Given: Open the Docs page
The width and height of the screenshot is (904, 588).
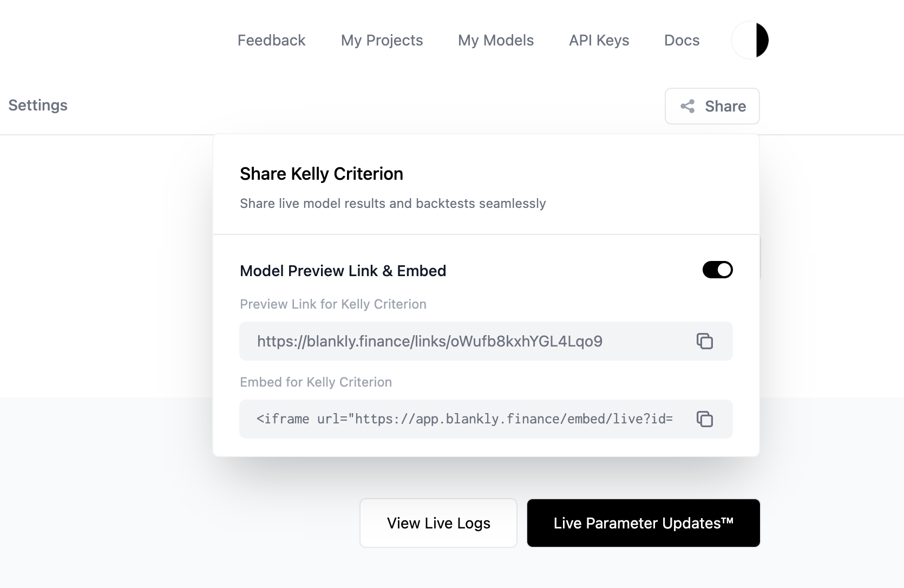Looking at the screenshot, I should coord(682,40).
